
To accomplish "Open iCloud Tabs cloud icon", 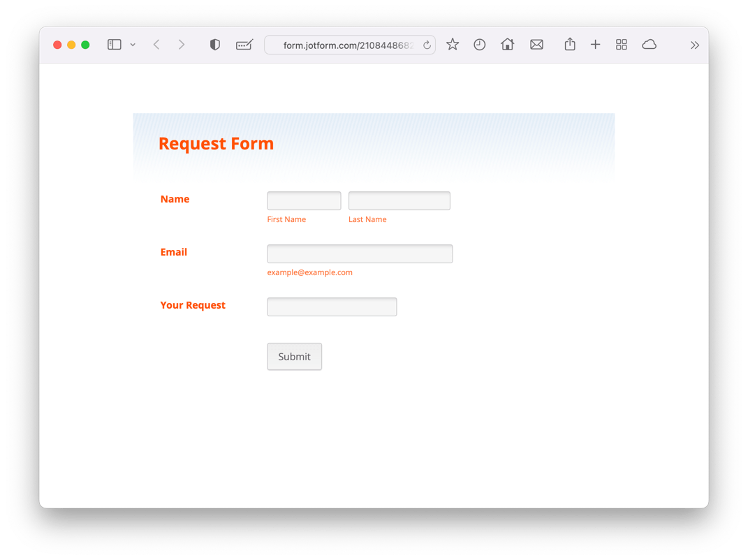I will coord(650,45).
